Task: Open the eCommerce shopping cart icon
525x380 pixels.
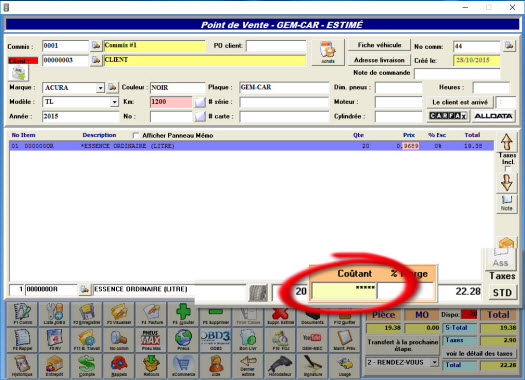Action: (x=183, y=365)
